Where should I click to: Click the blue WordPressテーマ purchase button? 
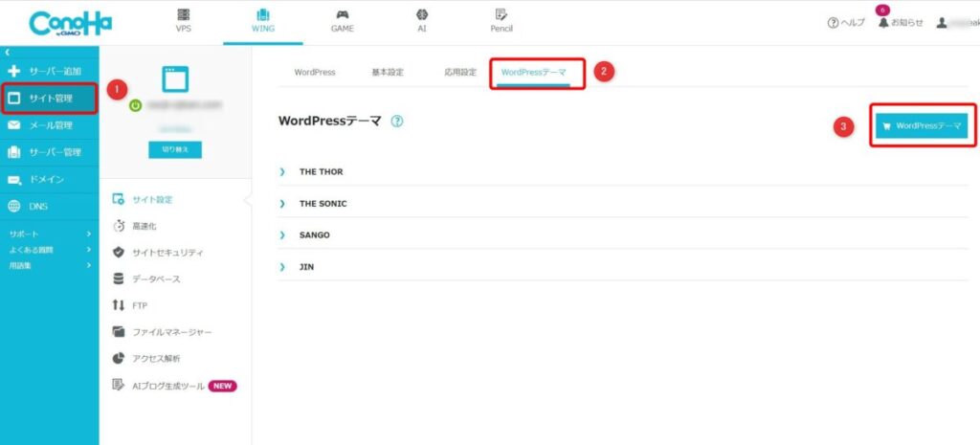click(922, 125)
